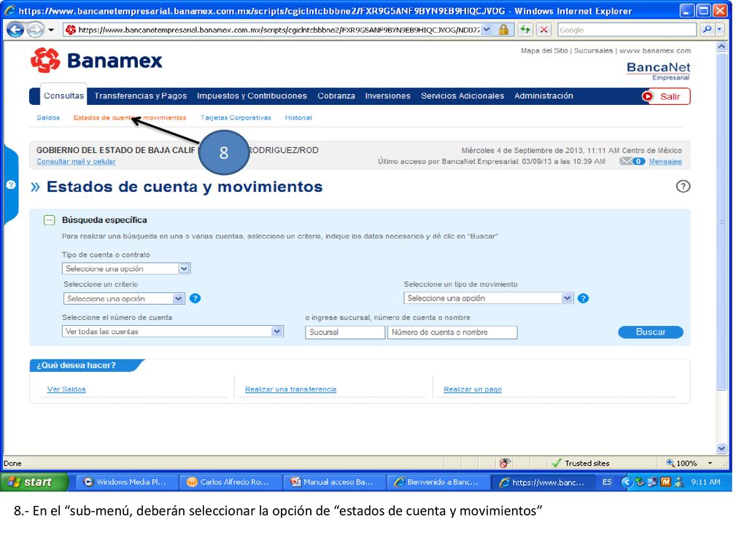
Task: Click the ES language bar indicator
Action: click(606, 482)
